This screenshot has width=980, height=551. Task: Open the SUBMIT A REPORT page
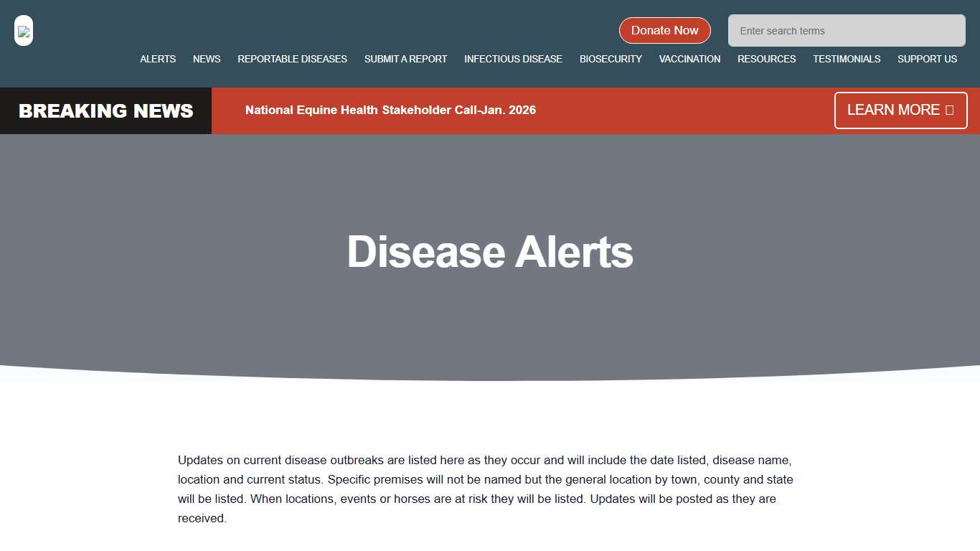point(405,59)
